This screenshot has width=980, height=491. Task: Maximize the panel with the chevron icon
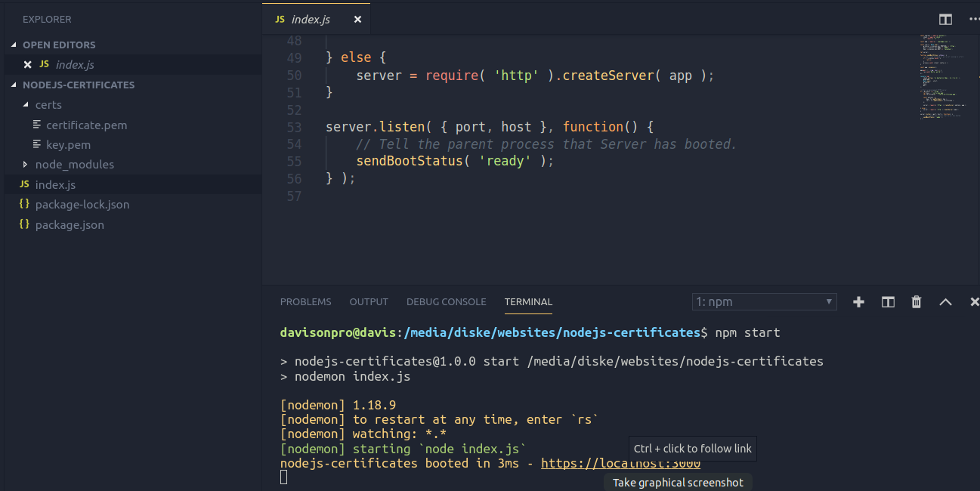(x=945, y=301)
